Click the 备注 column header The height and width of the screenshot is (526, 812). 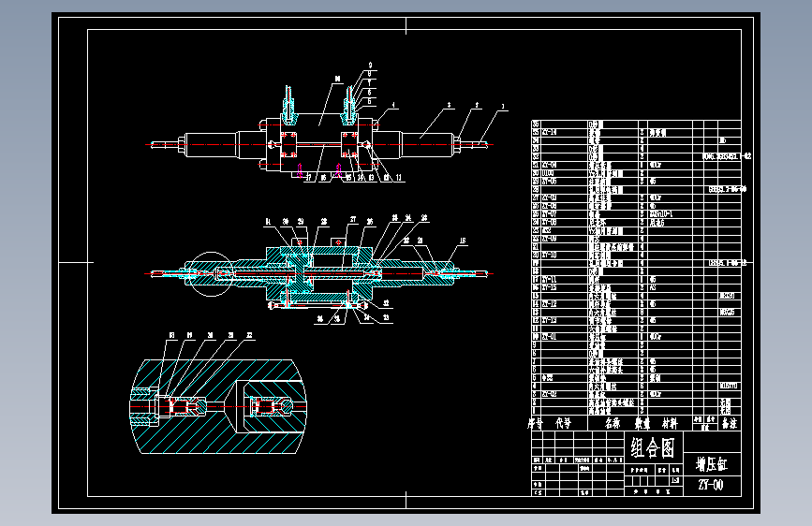[730, 423]
